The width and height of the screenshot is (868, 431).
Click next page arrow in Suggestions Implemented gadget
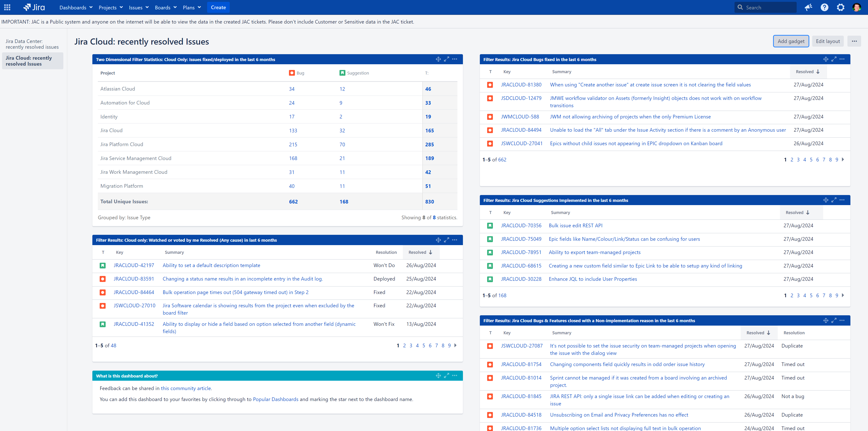843,296
